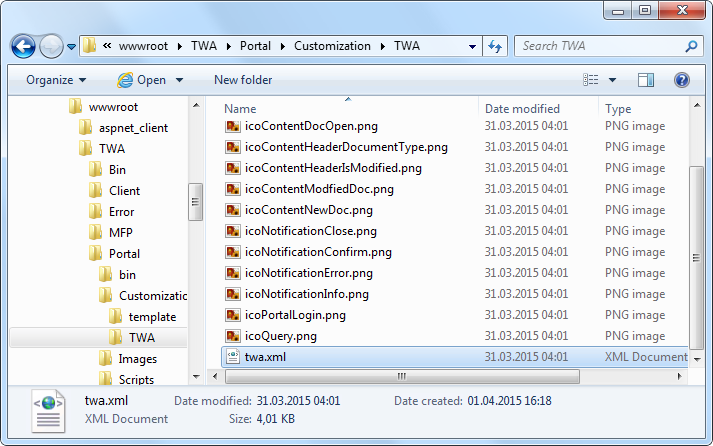
Task: Select file name icoQuery.png
Action: (281, 336)
